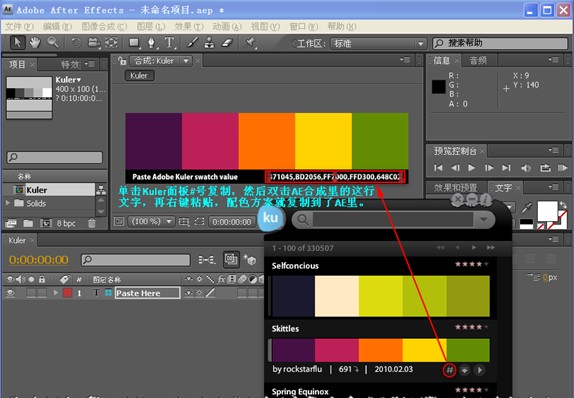Toggle solo switch for Paste Here layer
574x398 pixels.
tap(31, 293)
